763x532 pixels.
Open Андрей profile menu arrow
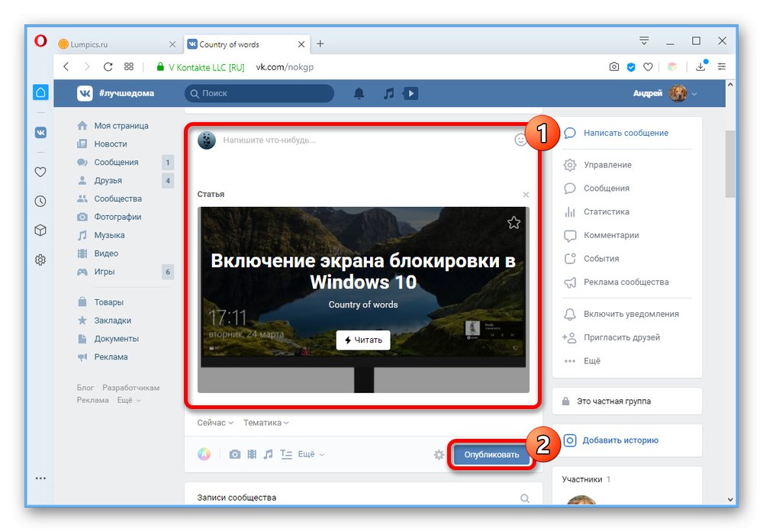click(x=694, y=93)
